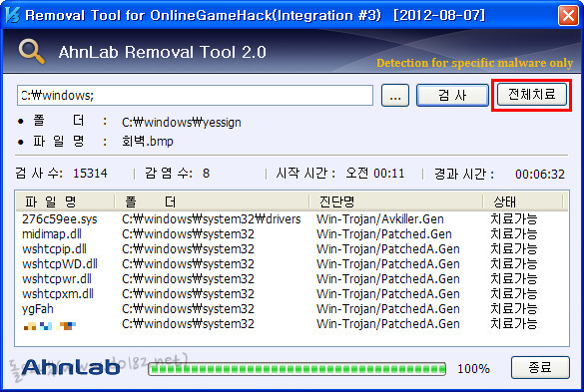
Task: Click the 전체치료 cure all button
Action: point(531,95)
